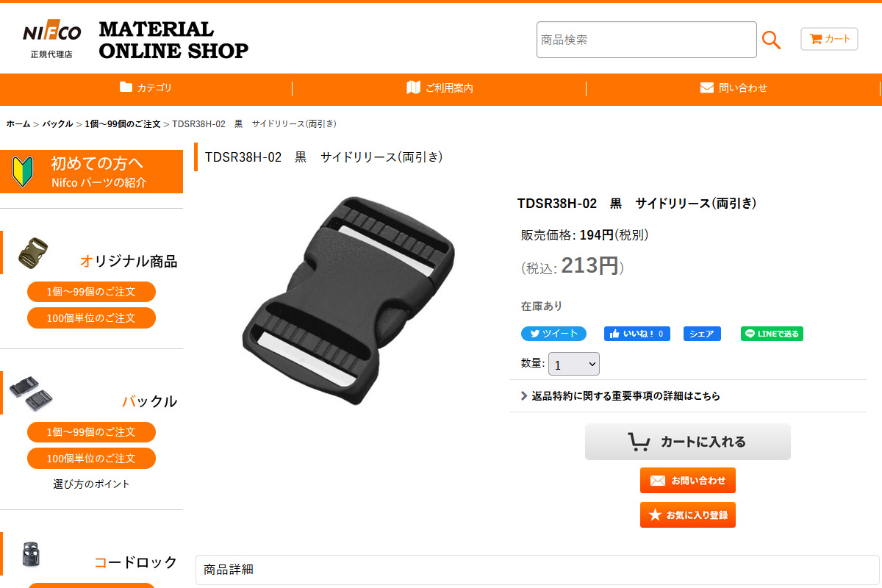Image resolution: width=882 pixels, height=588 pixels.
Task: Like the product with Facebook いいね! button
Action: click(637, 334)
